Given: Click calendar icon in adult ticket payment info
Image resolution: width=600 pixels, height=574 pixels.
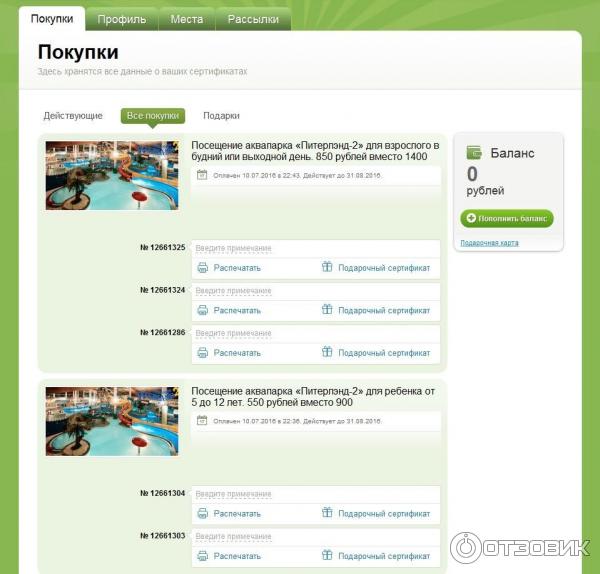Looking at the screenshot, I should pyautogui.click(x=202, y=175).
